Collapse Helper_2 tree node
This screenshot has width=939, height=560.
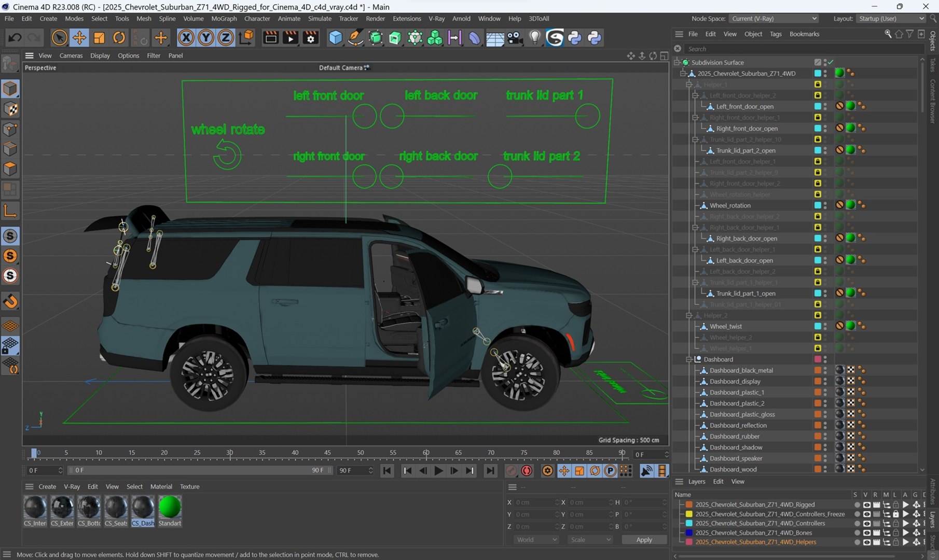coord(689,315)
